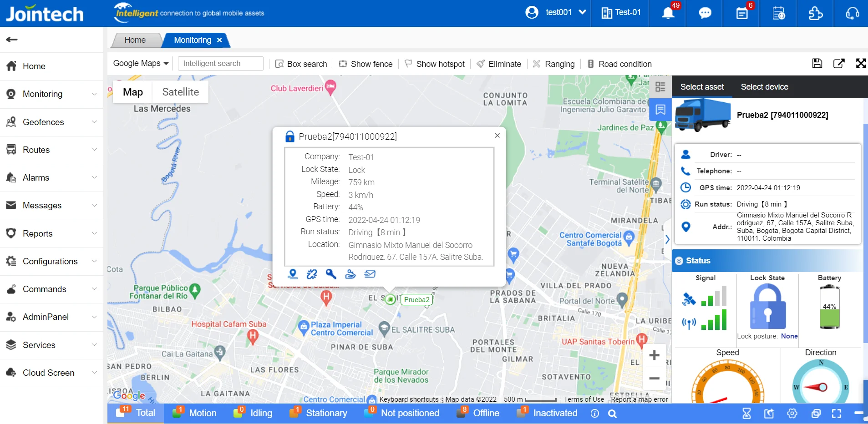The height and width of the screenshot is (424, 868).
Task: Toggle the Ranging measurement tool
Action: click(x=554, y=64)
